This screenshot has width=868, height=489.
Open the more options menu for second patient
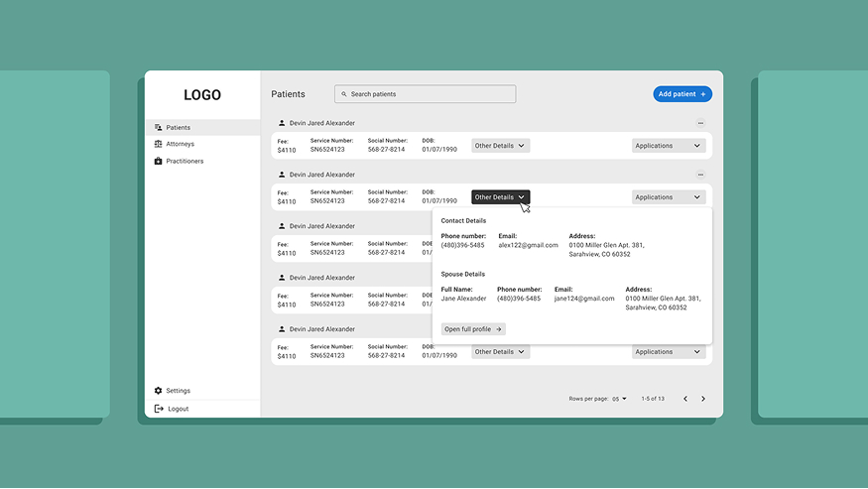coord(700,175)
